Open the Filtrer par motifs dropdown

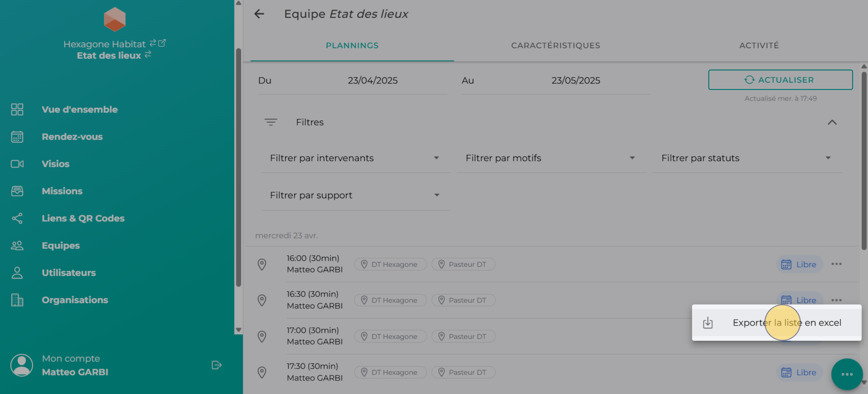pyautogui.click(x=551, y=158)
